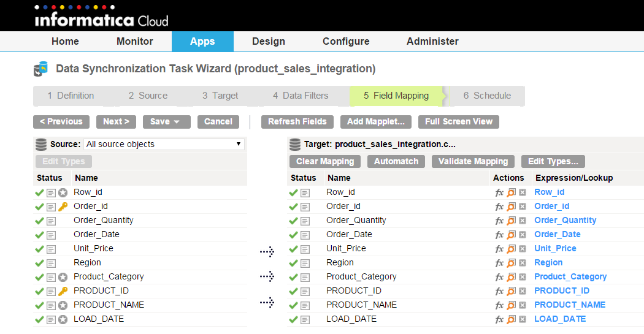Open the LOAD_DATE expression link
Image resolution: width=644 pixels, height=334 pixels.
(x=560, y=319)
